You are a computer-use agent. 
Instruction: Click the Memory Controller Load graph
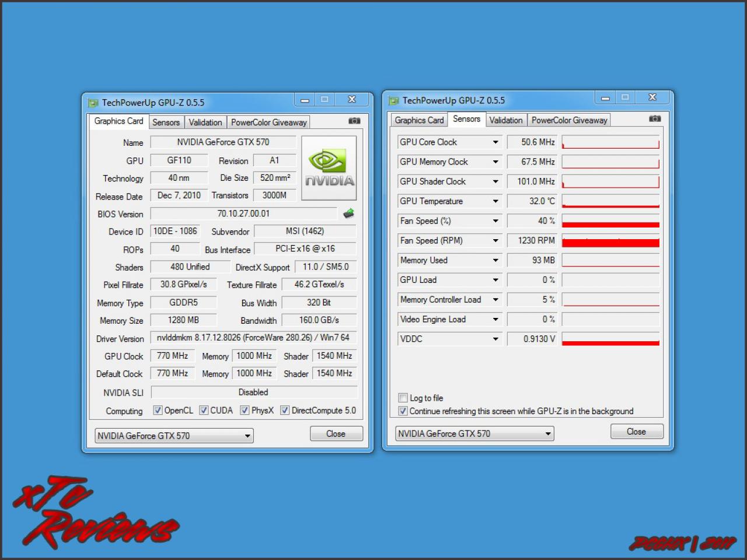(x=610, y=300)
